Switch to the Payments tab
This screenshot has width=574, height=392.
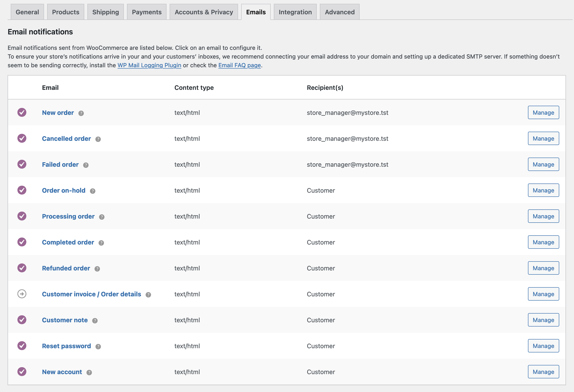tap(146, 12)
